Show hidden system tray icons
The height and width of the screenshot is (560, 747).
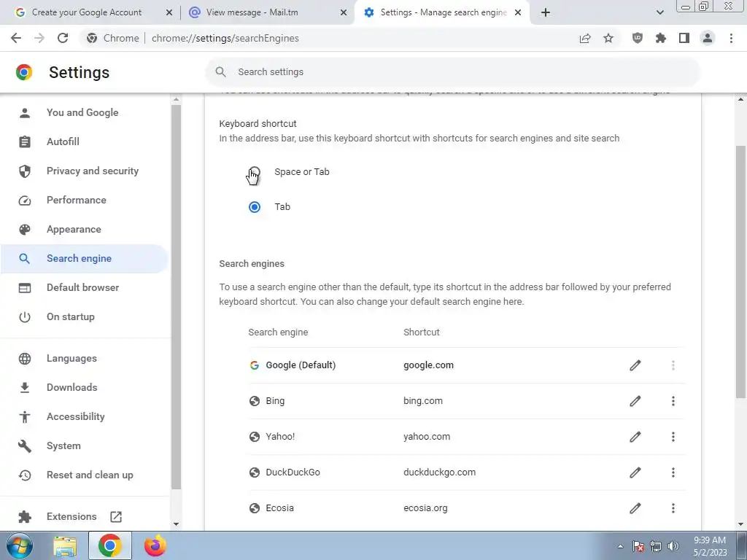(620, 546)
